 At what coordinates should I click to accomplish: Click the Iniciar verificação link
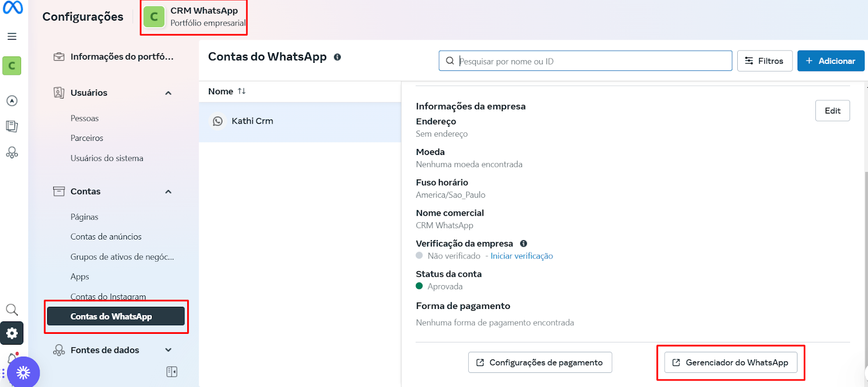[x=521, y=256]
